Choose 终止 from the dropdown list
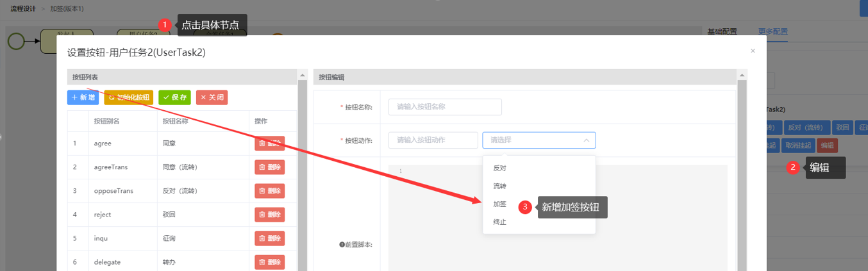868x271 pixels. tap(539, 222)
